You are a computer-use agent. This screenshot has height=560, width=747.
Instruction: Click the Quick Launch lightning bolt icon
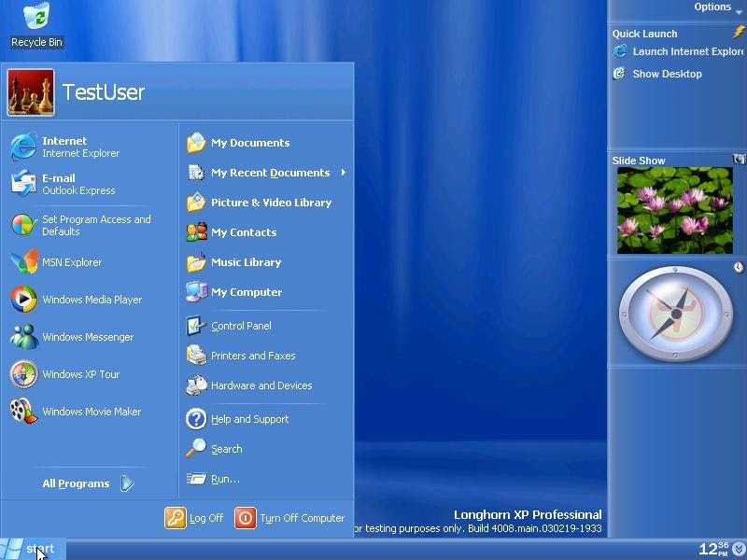(x=739, y=33)
